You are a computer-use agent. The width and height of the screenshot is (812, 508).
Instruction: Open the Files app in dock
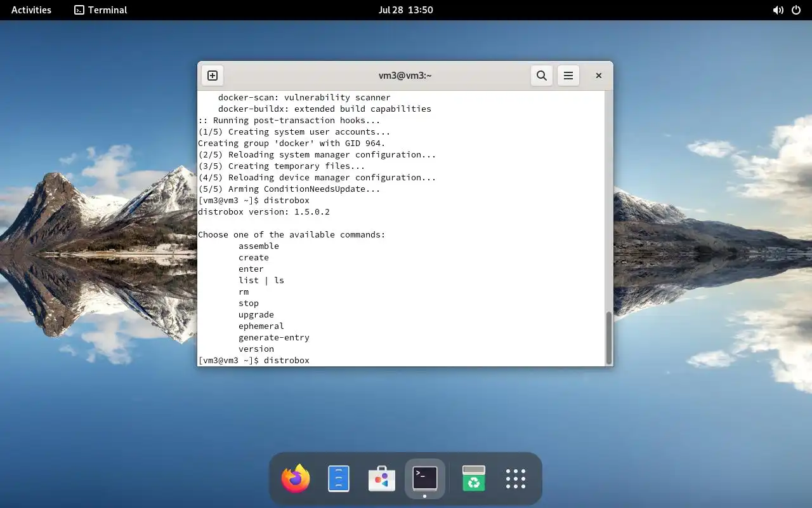(x=339, y=479)
